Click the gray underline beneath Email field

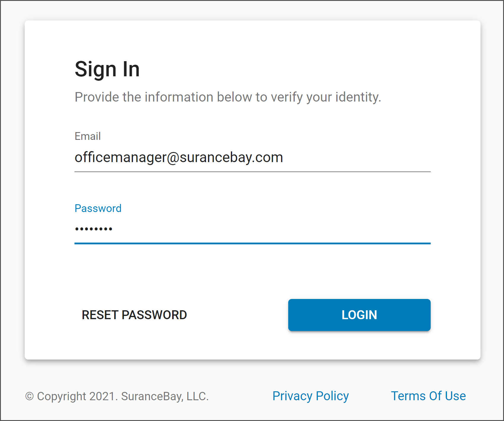[253, 172]
